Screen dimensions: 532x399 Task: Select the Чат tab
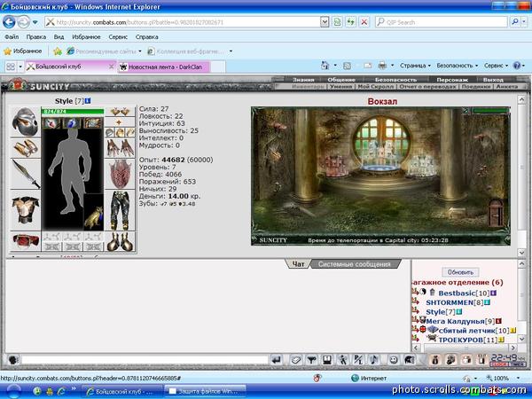pos(298,264)
